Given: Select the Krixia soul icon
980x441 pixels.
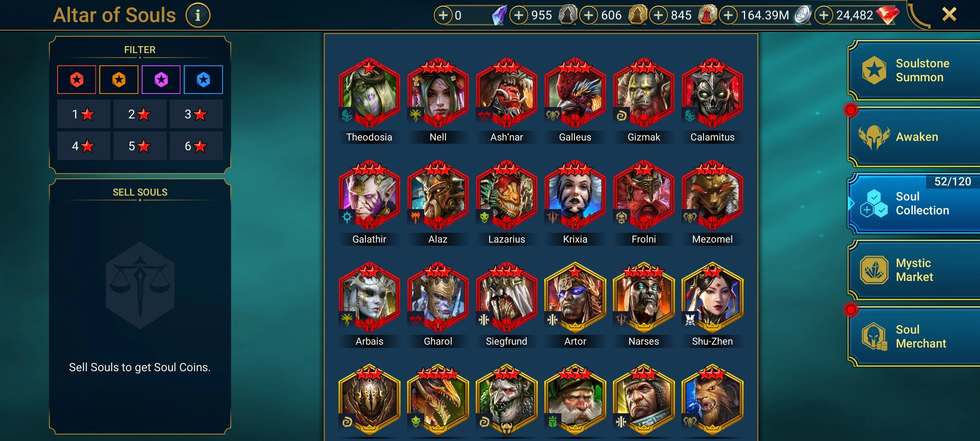Looking at the screenshot, I should click(575, 195).
